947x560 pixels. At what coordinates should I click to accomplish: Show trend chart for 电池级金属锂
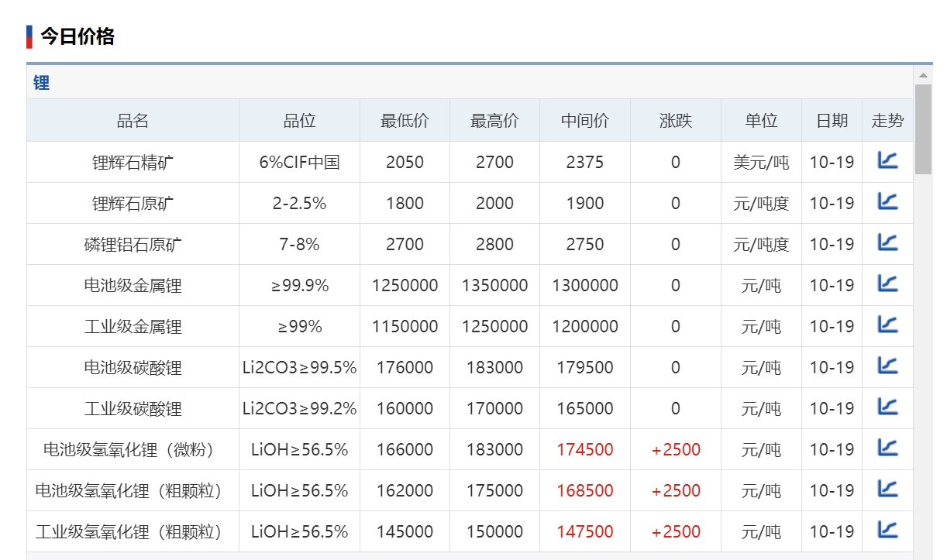tap(887, 283)
